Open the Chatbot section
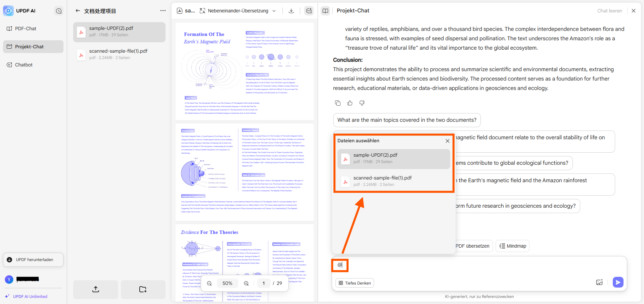The width and height of the screenshot is (644, 304). [33, 65]
